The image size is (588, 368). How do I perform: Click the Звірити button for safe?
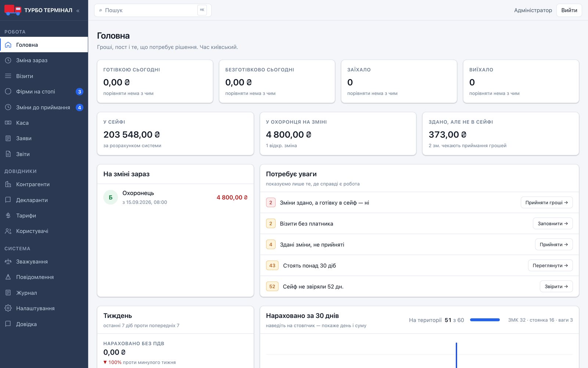556,286
